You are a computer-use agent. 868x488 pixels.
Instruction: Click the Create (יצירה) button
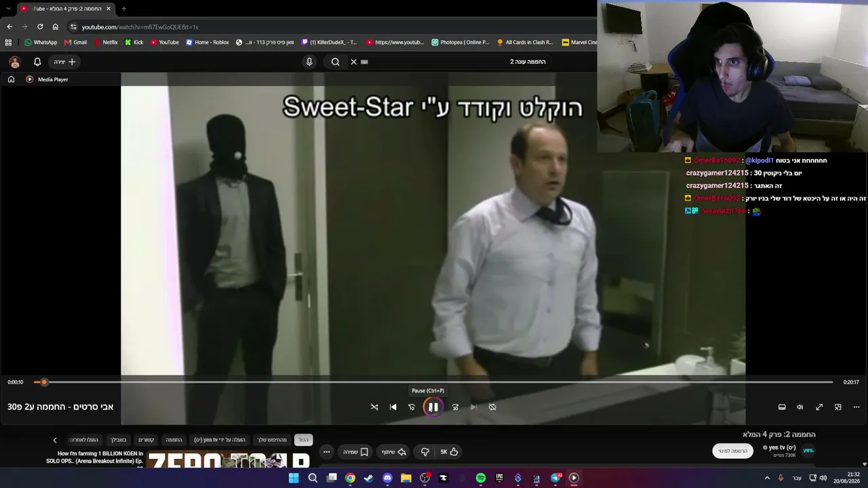pos(66,62)
